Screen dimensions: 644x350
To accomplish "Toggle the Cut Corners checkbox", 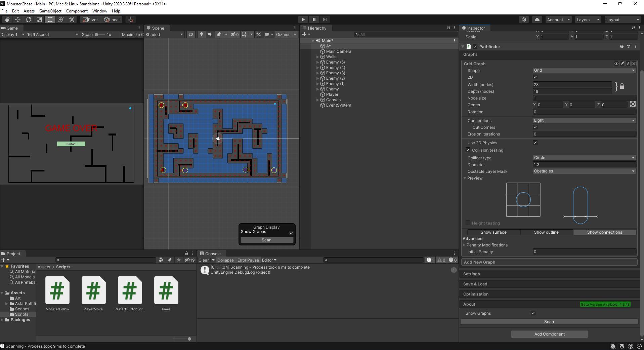I will click(x=535, y=127).
